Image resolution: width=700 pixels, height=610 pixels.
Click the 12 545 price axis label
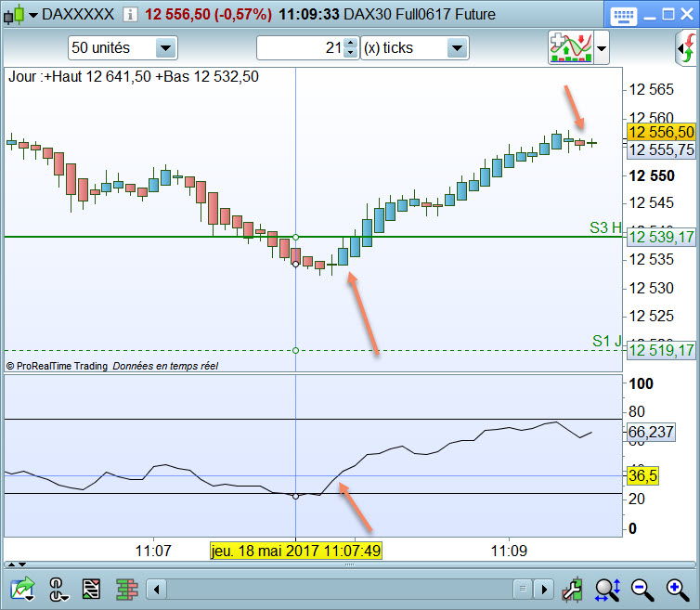tap(652, 203)
